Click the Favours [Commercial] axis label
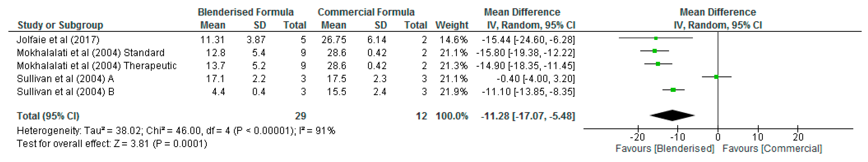This screenshot has width=868, height=162. tap(772, 149)
